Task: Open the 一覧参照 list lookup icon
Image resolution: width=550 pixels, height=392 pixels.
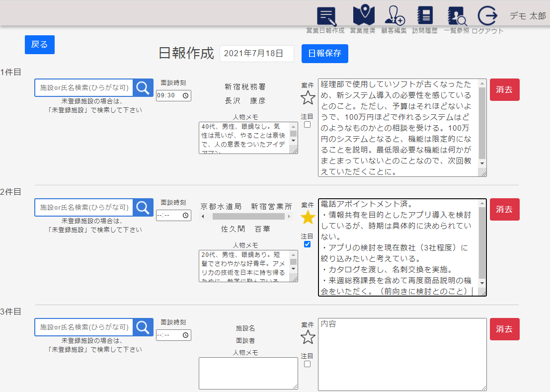Action: (x=457, y=16)
